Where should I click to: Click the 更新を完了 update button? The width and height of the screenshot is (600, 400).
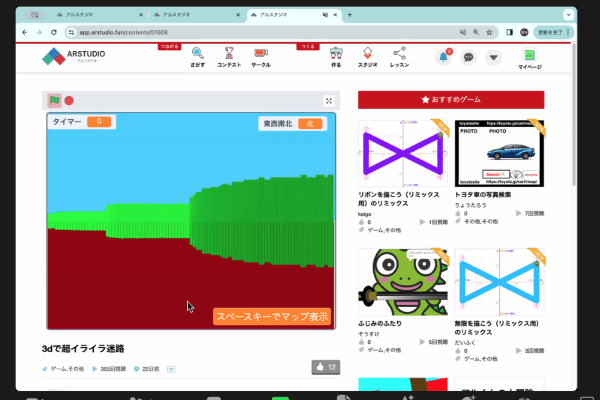[x=554, y=33]
